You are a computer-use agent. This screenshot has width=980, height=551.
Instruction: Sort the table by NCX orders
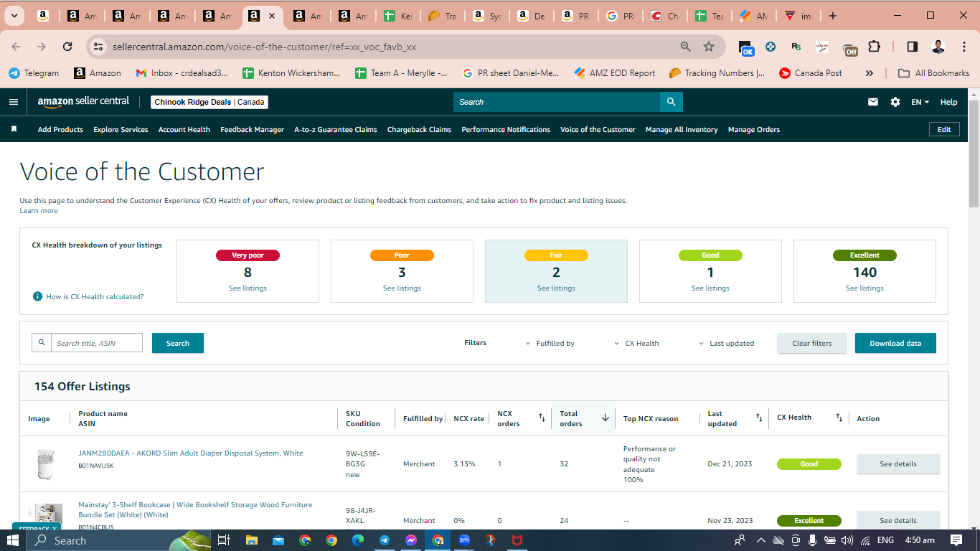[542, 418]
